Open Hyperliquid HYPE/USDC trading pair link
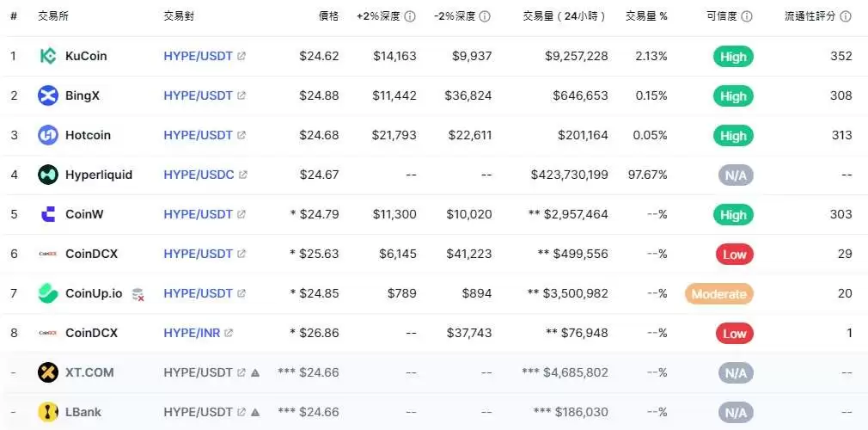 tap(199, 175)
